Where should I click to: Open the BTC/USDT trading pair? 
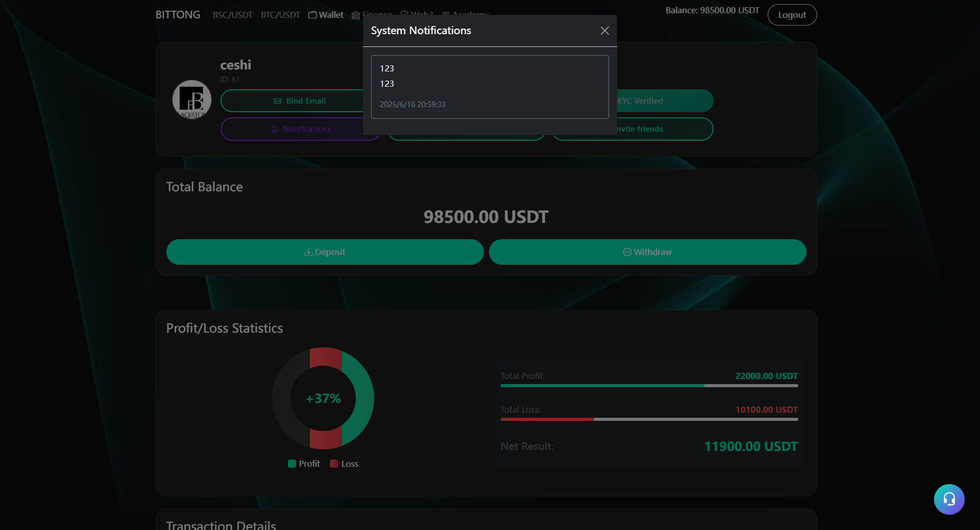click(280, 15)
